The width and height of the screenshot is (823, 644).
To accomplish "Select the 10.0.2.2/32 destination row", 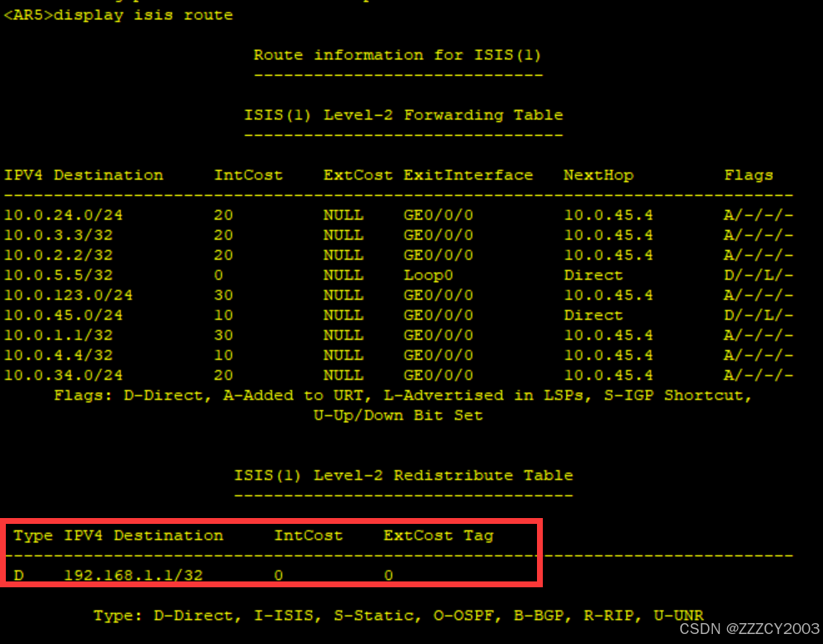I will (x=58, y=255).
